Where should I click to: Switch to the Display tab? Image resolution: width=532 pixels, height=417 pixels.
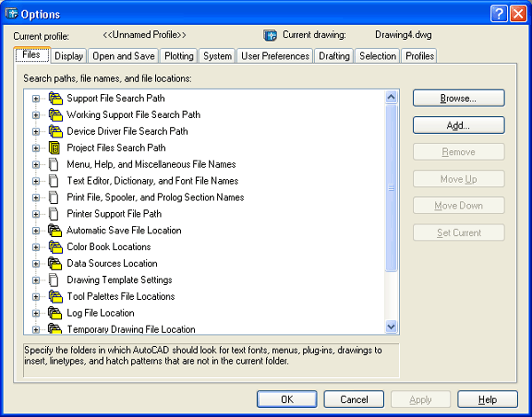point(68,56)
